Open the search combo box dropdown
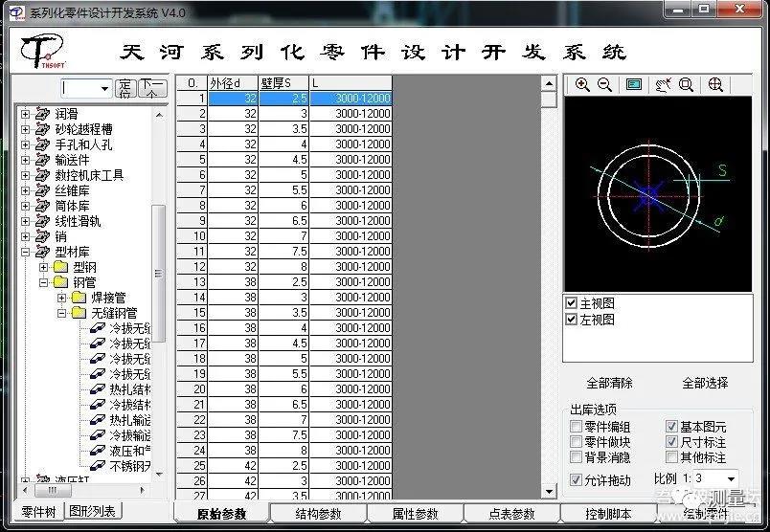 (104, 89)
